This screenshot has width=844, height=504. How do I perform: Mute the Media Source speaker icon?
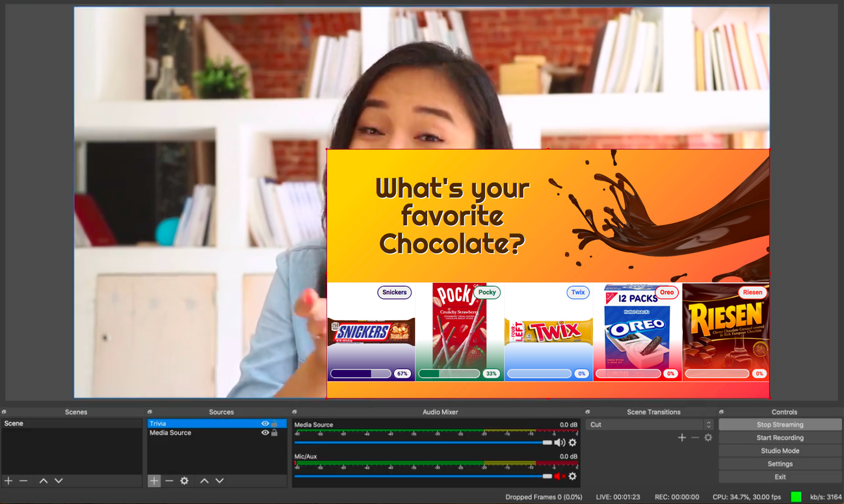click(x=559, y=442)
